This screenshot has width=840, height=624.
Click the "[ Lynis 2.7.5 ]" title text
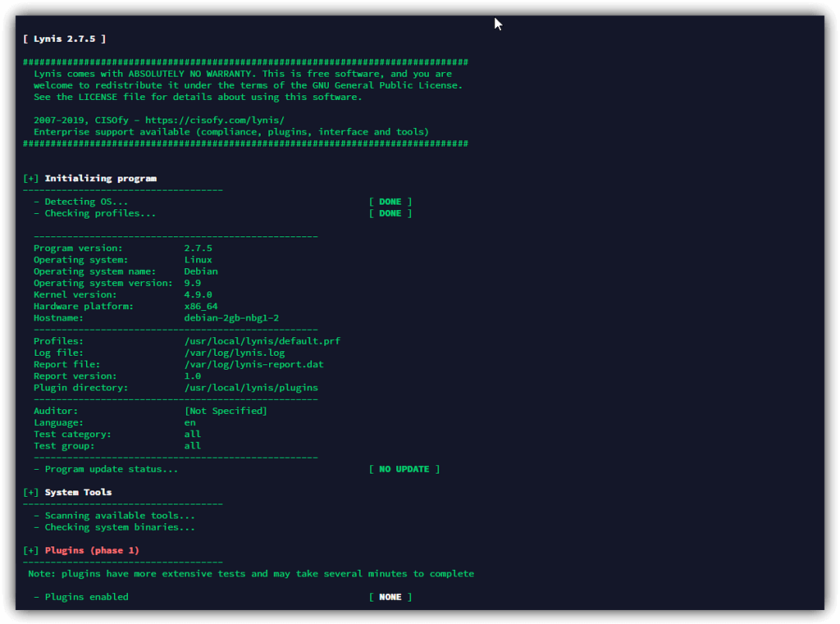click(64, 39)
